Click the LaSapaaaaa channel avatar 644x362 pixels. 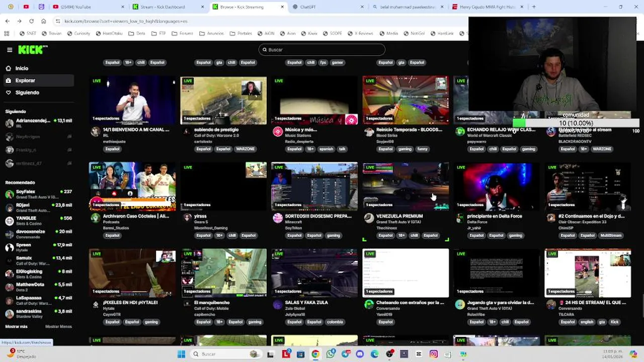coord(10,300)
